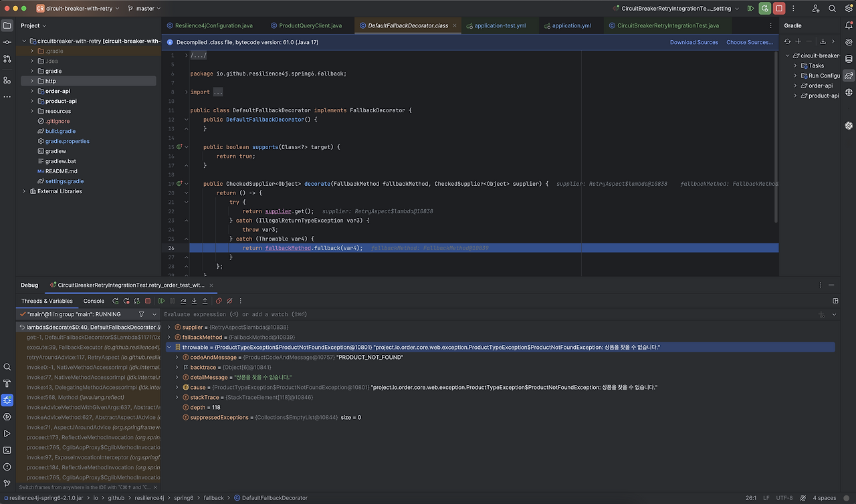Open the Problems tool window
The height and width of the screenshot is (504, 856).
coord(7,467)
